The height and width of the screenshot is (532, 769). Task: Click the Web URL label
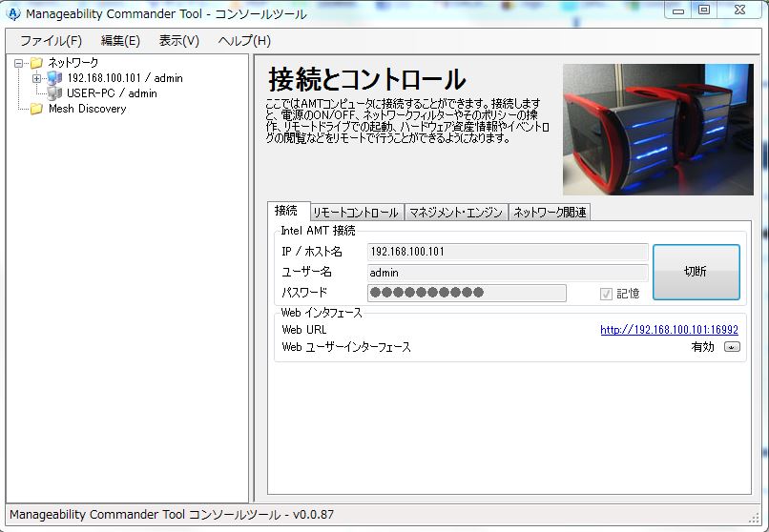tap(304, 330)
